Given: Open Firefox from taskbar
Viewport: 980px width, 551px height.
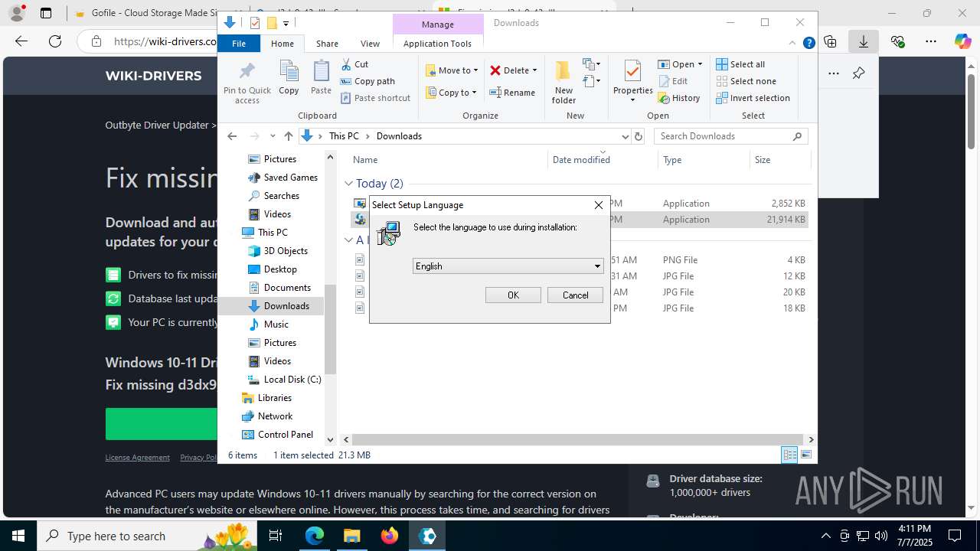Looking at the screenshot, I should coord(390,536).
